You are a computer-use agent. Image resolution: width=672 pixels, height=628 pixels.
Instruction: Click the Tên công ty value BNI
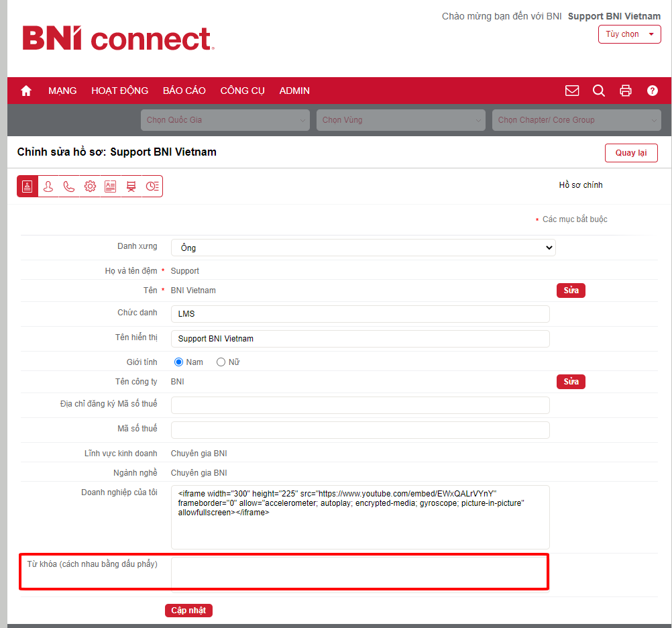point(178,382)
